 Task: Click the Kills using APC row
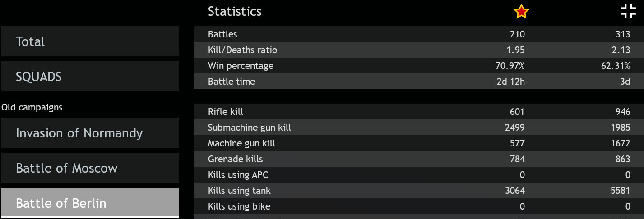coord(419,174)
